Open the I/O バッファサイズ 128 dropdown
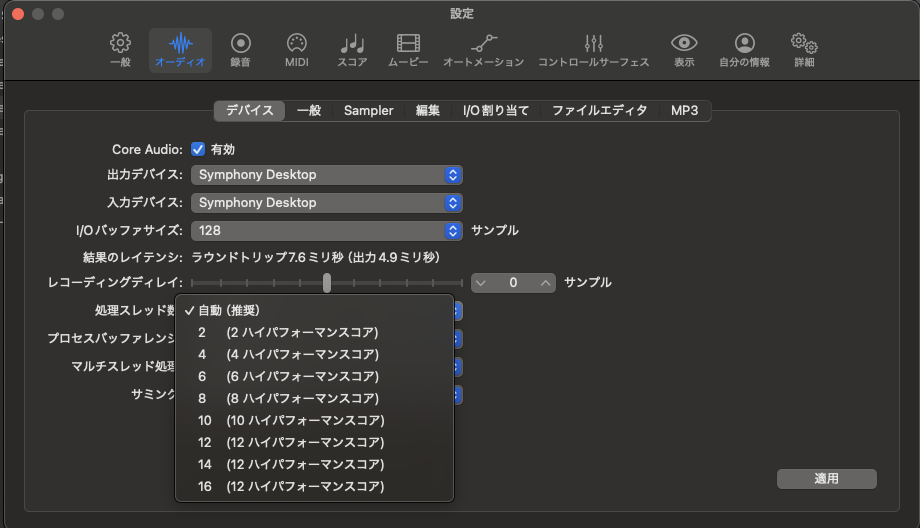The height and width of the screenshot is (528, 920). [x=326, y=231]
